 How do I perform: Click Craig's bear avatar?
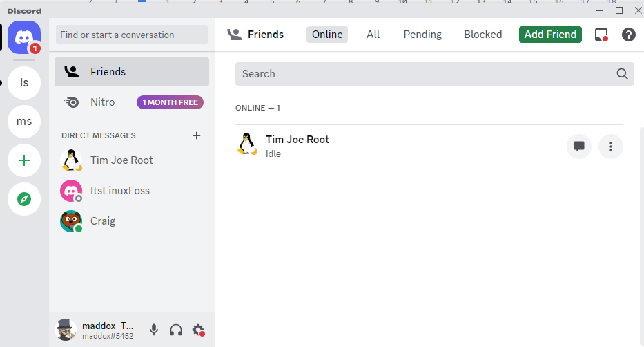(71, 221)
